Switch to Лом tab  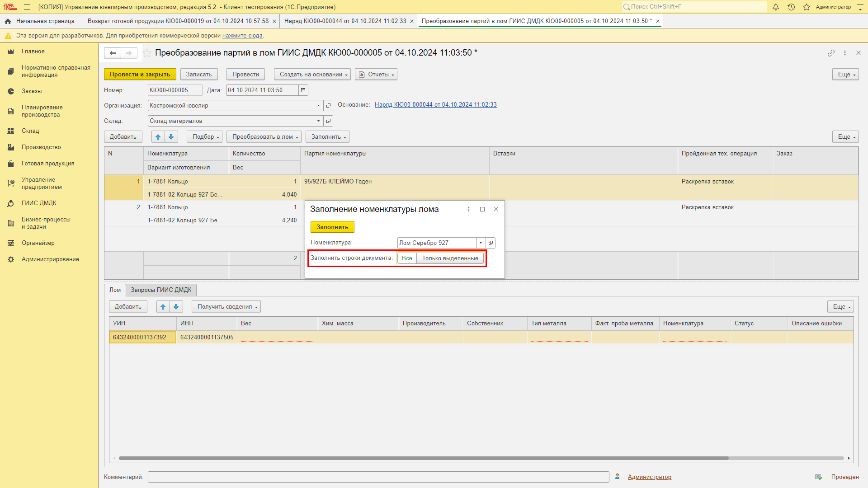115,290
